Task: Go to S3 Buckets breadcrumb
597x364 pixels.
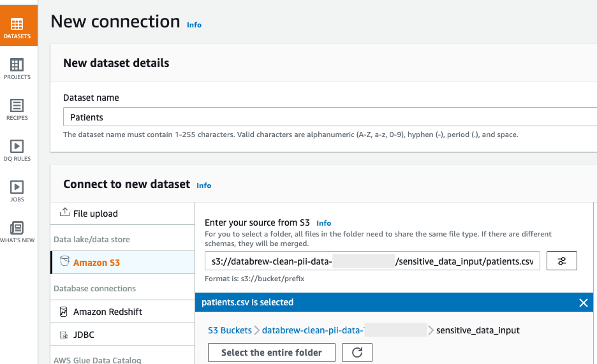Action: tap(230, 330)
